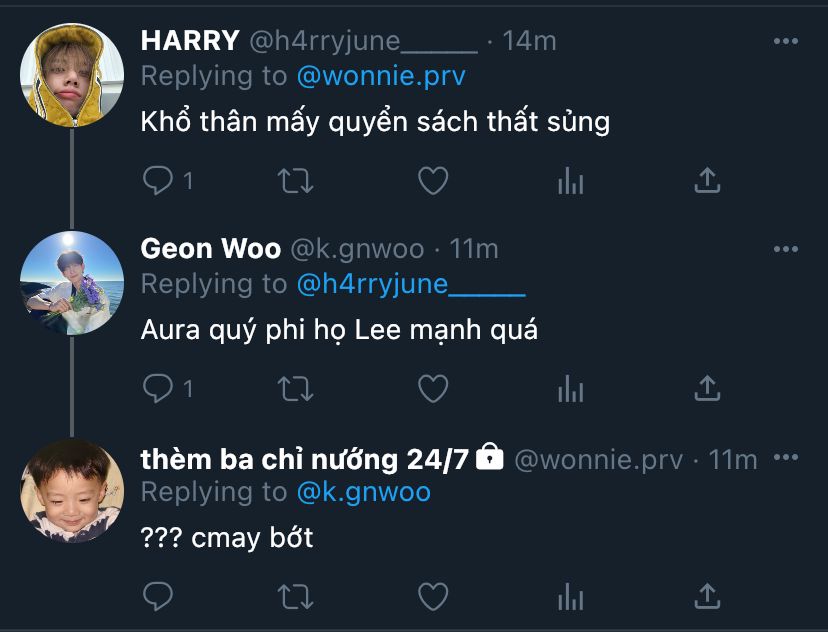
Task: Share Geon Woo's tweet
Action: tap(707, 388)
